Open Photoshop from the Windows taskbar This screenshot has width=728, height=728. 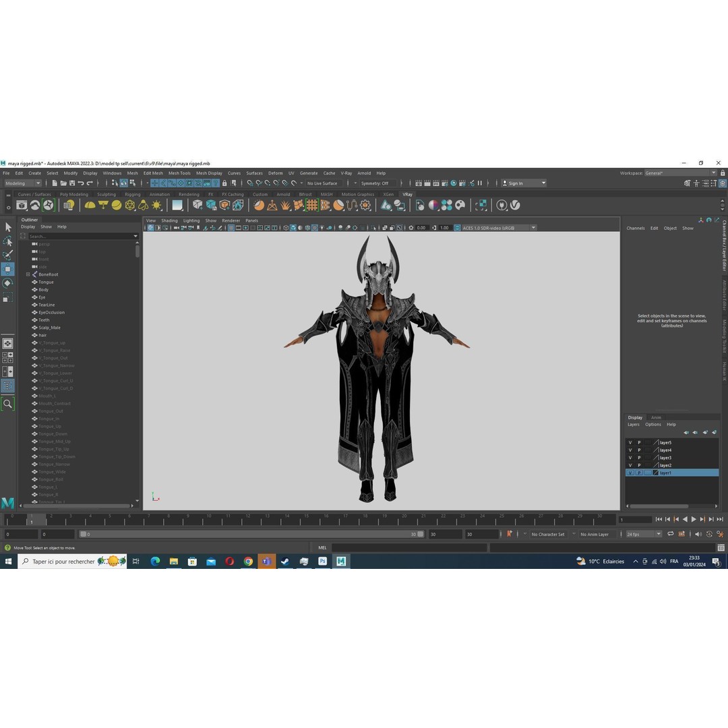pos(323,562)
